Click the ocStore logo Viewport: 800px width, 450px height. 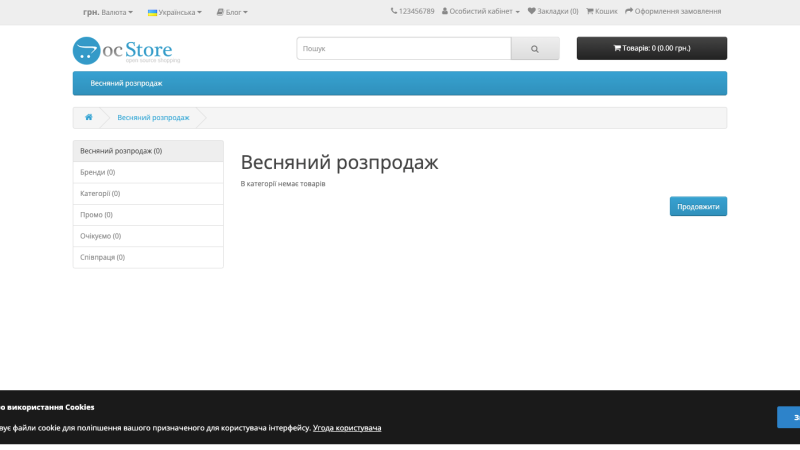(x=126, y=51)
